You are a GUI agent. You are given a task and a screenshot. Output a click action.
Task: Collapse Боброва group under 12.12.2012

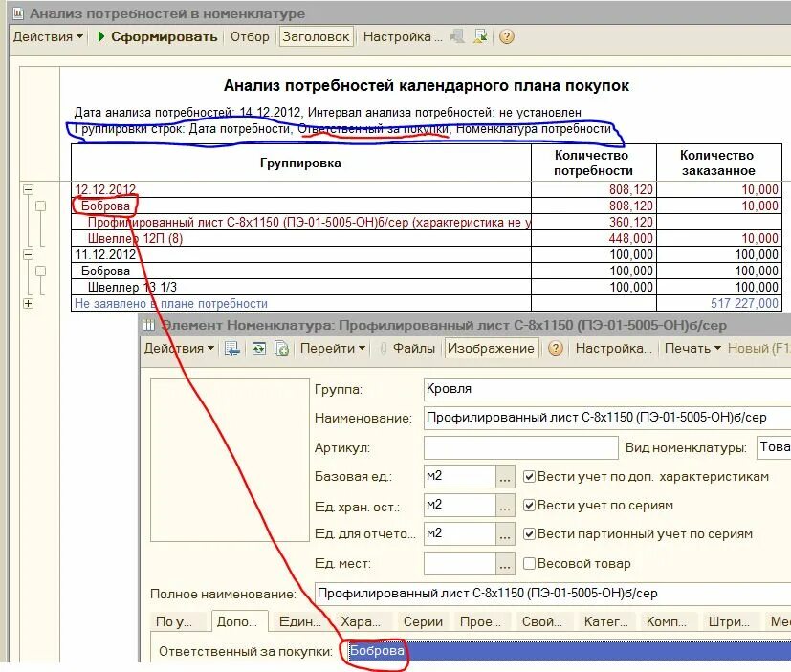pyautogui.click(x=41, y=206)
